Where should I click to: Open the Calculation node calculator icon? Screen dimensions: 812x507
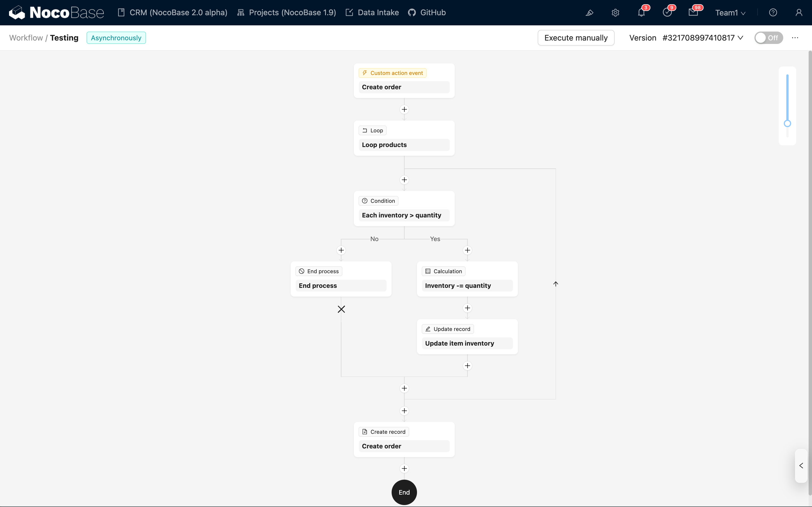(428, 271)
